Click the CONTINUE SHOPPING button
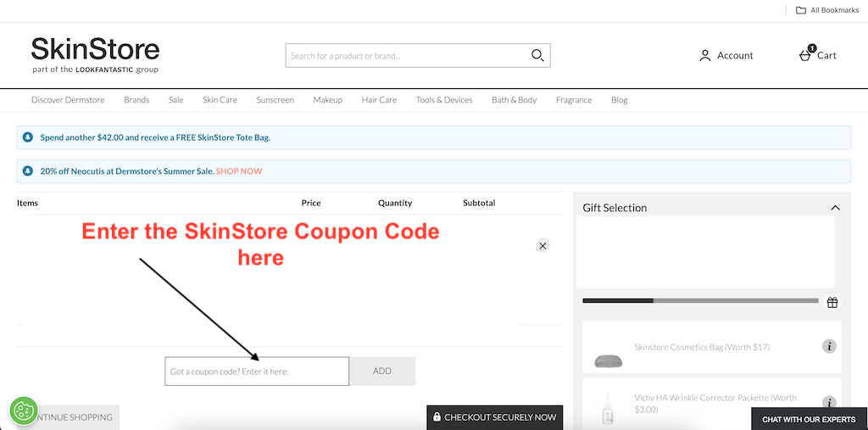This screenshot has height=430, width=868. (x=69, y=417)
